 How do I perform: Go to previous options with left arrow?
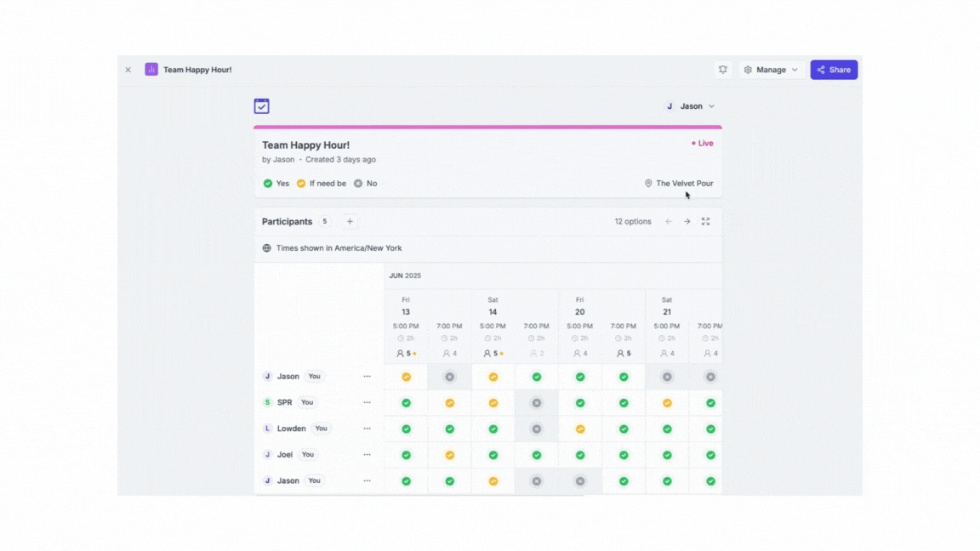(669, 221)
